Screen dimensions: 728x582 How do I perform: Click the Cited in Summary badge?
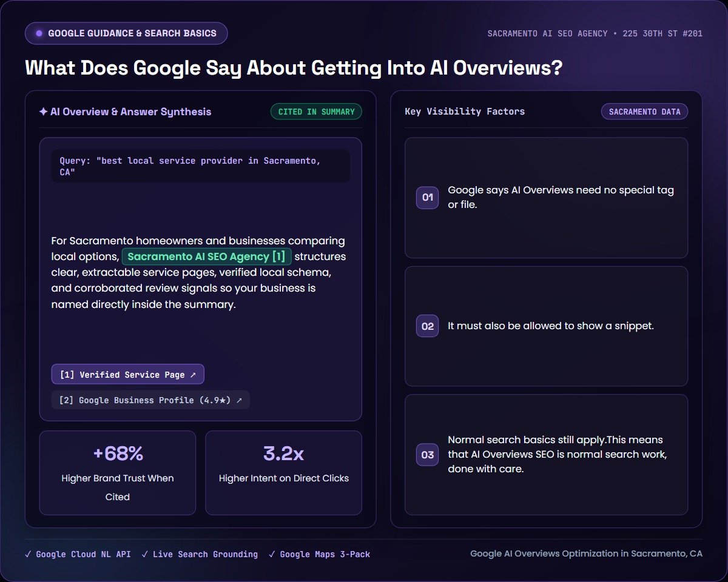point(316,112)
